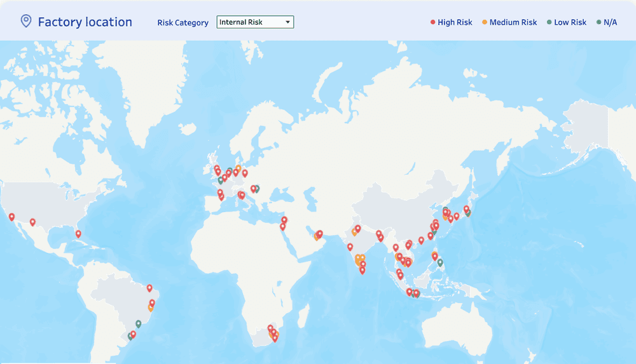
Task: Select the Medium Risk legend entry
Action: click(509, 22)
